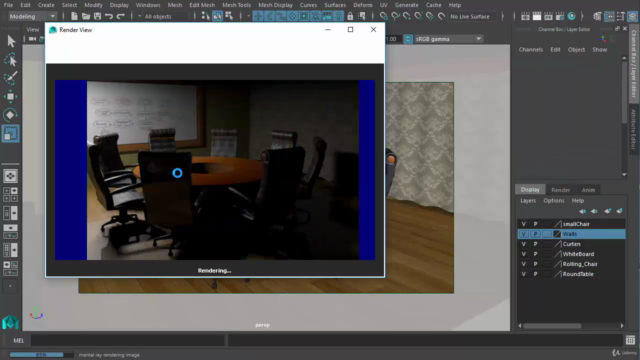Toggle visibility V of Rolling_Chair layer
This screenshot has width=640, height=360.
click(523, 264)
